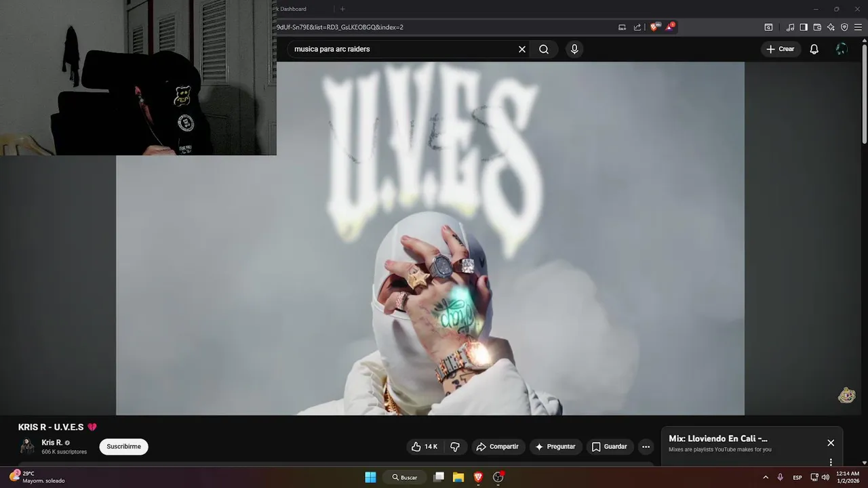Open the 12:14 AM clock calendar
This screenshot has height=488, width=868.
[x=848, y=477]
